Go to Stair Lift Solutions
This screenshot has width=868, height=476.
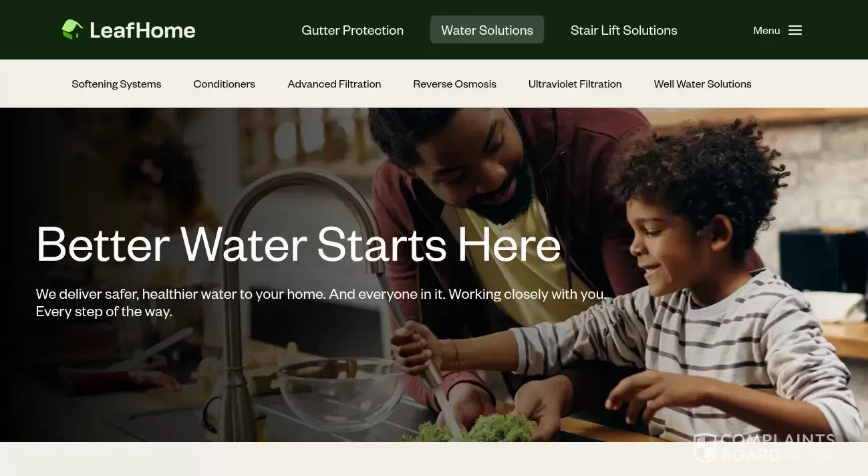(x=624, y=30)
